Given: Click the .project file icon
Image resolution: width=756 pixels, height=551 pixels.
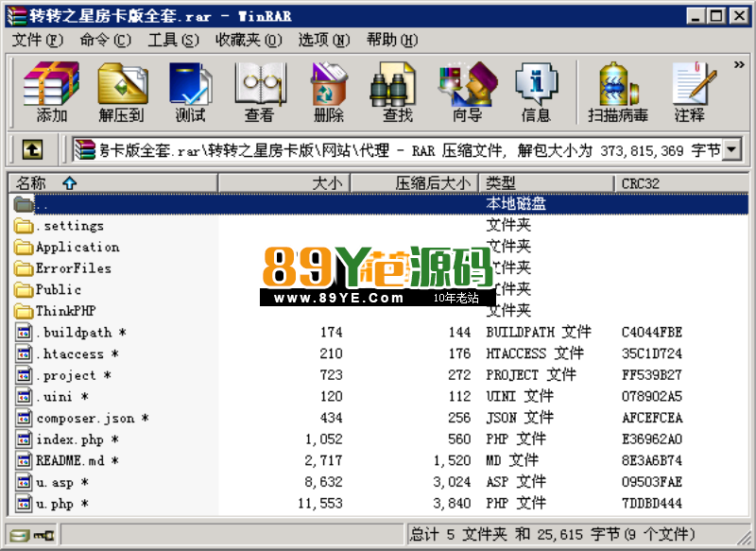Looking at the screenshot, I should tap(24, 375).
